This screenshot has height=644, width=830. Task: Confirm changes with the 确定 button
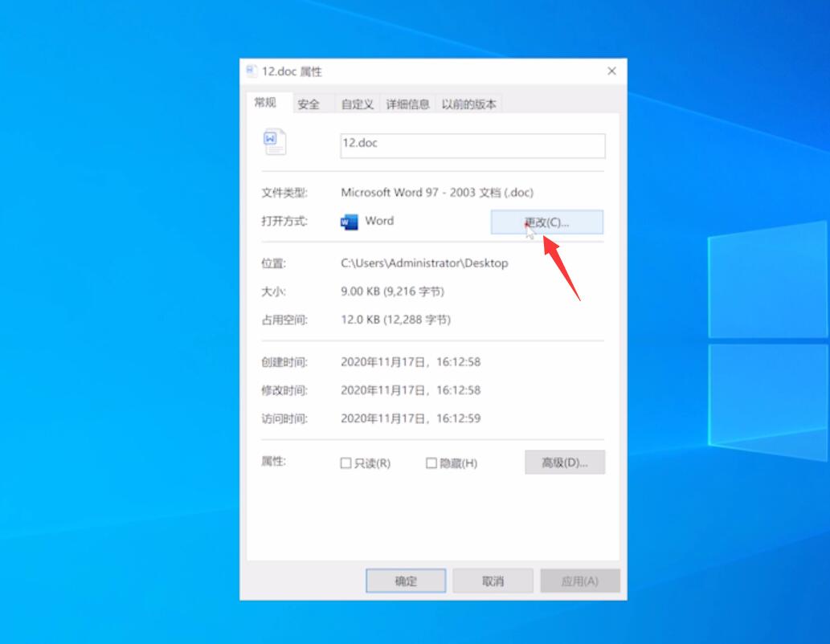click(406, 580)
